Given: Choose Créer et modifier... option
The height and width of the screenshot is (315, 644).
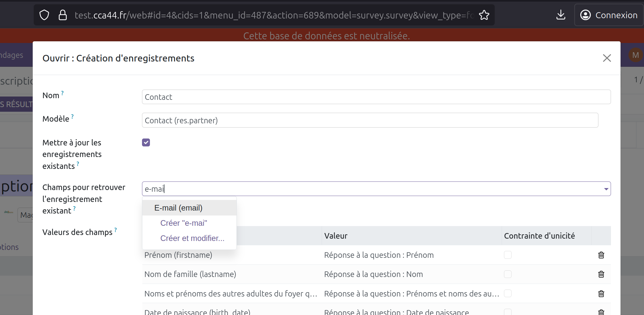Looking at the screenshot, I should [x=192, y=238].
